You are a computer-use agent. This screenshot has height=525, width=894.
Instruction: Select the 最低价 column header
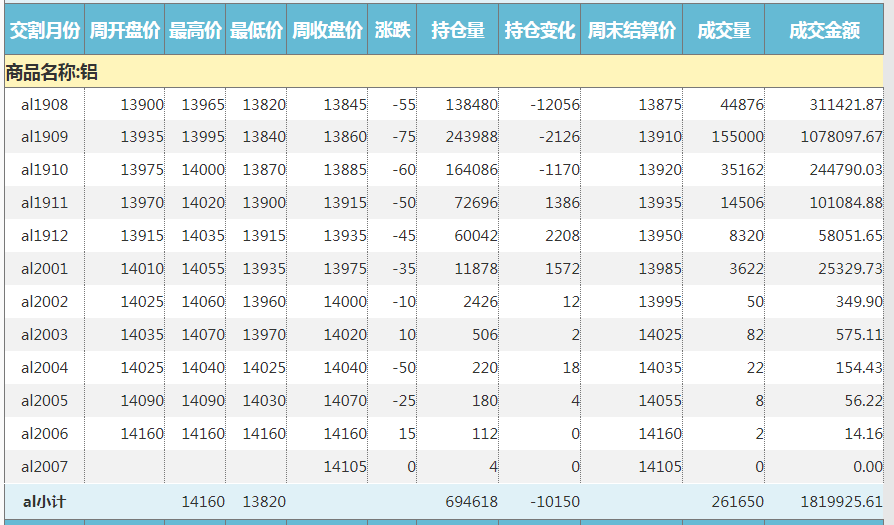pos(257,31)
